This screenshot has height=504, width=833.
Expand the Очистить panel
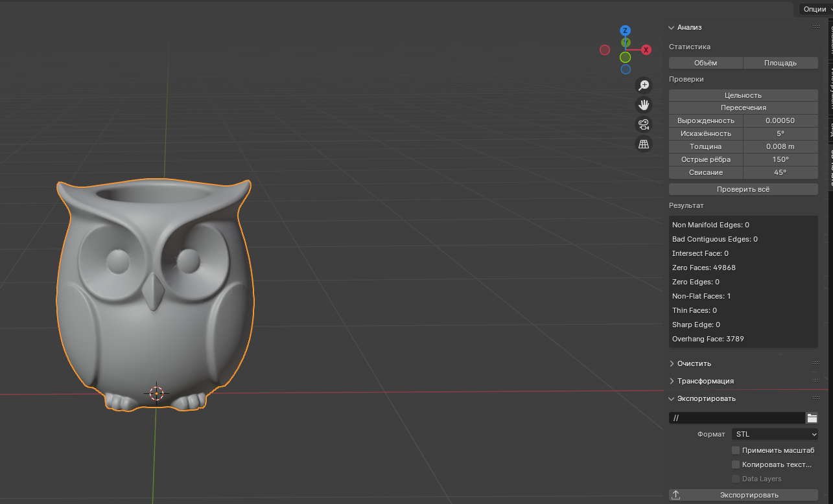(x=694, y=363)
